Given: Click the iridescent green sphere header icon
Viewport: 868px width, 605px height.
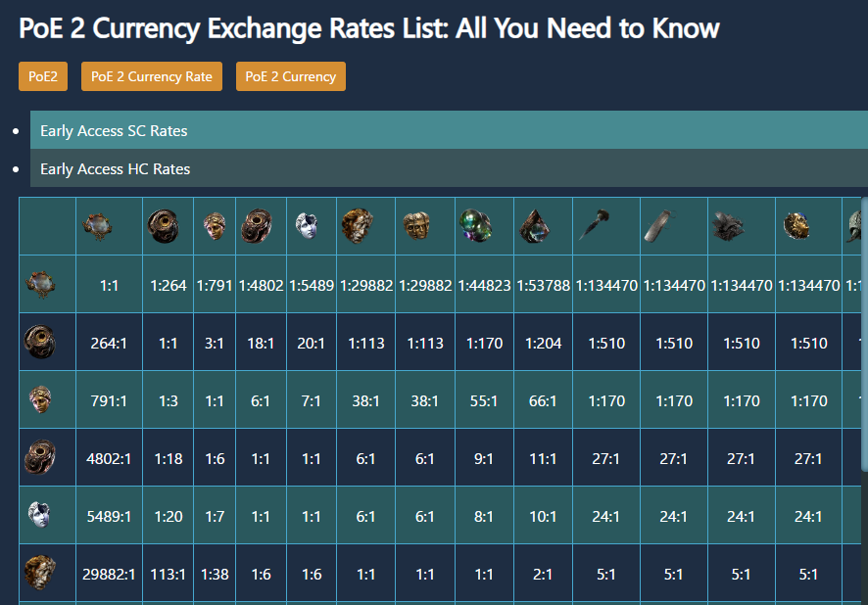Looking at the screenshot, I should click(475, 226).
